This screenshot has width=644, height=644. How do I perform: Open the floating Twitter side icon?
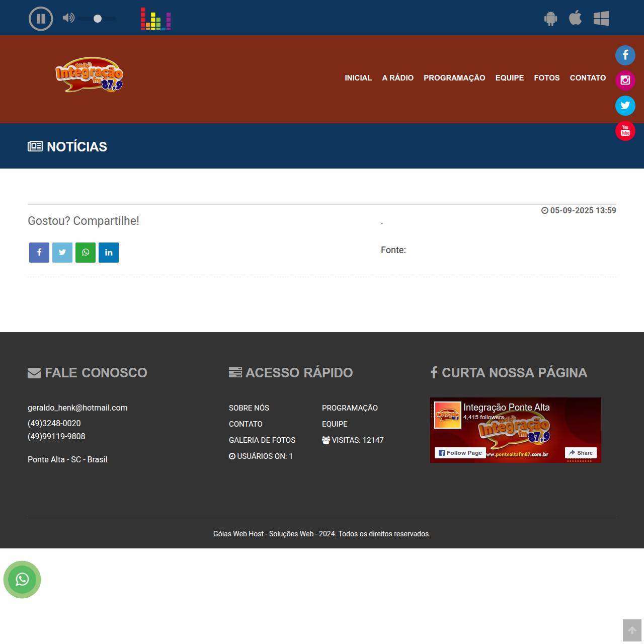[x=625, y=106]
